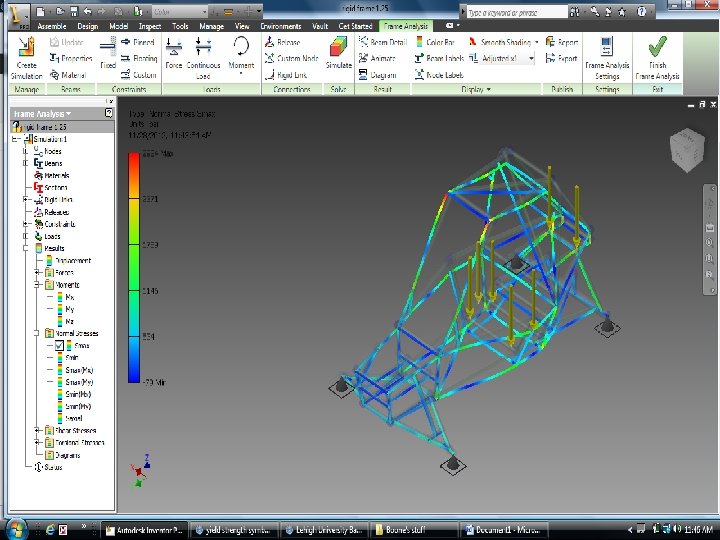Switch to Lehigh University taskbar window

[322, 528]
